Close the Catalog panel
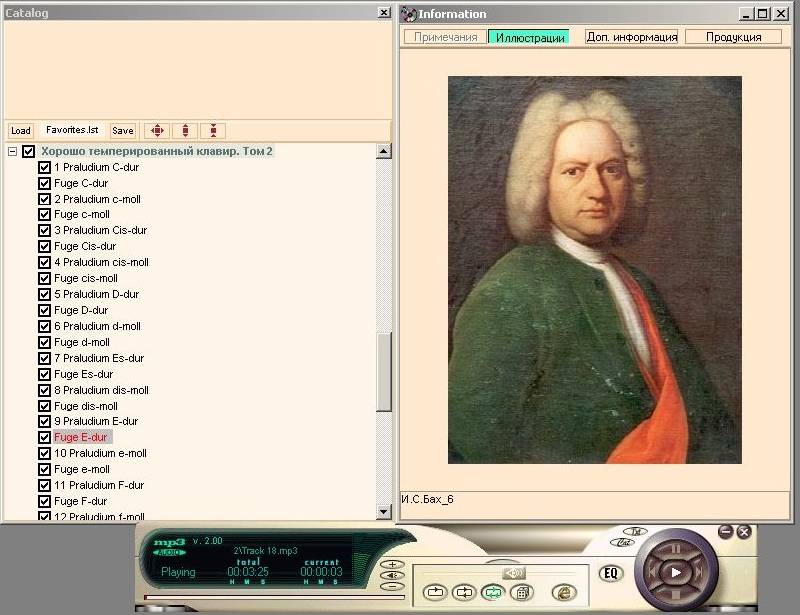The image size is (800, 615). (x=384, y=12)
